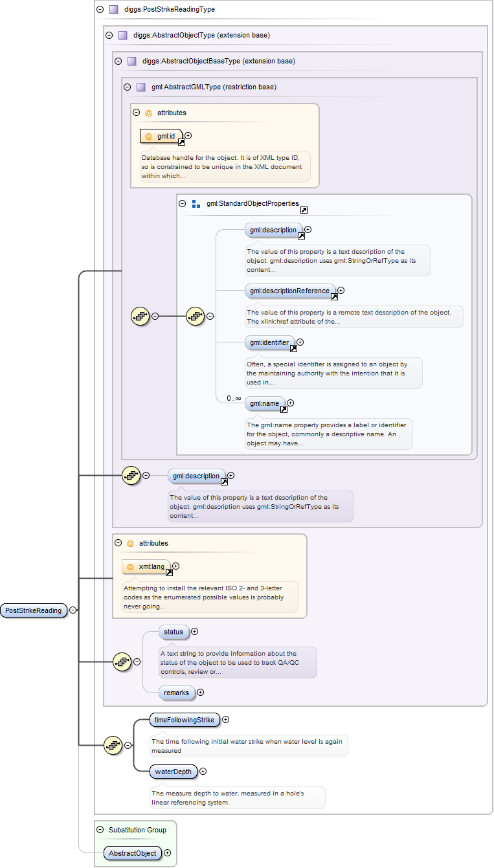
Task: Click the sequence compositor icon beside timeFollowingStrike
Action: (x=113, y=745)
